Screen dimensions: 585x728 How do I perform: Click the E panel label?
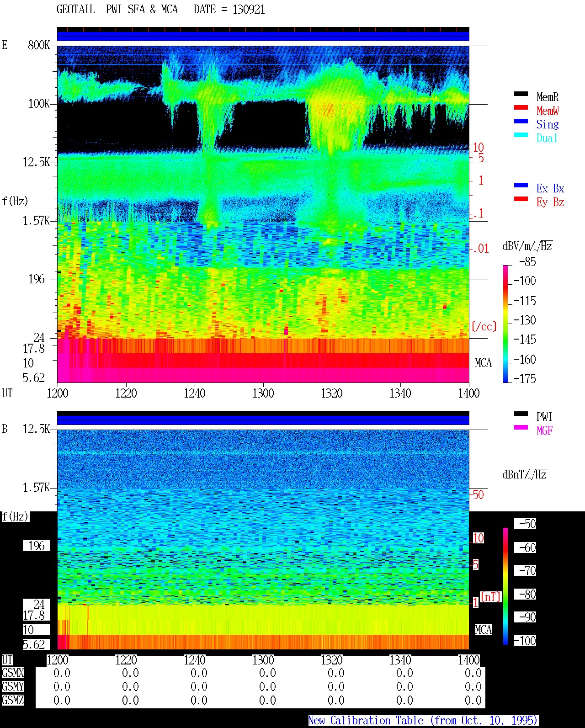[5, 45]
